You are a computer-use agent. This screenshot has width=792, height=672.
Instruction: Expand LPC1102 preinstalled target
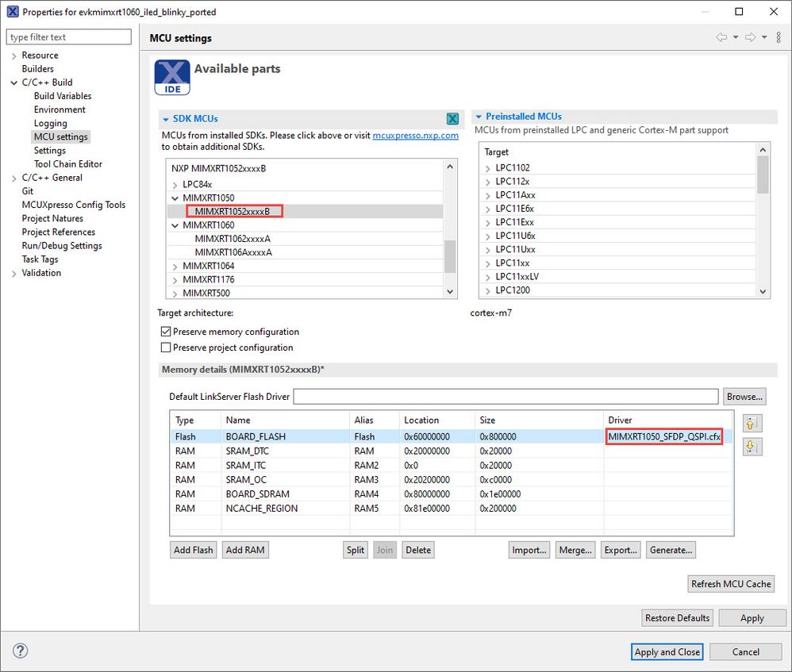point(488,168)
